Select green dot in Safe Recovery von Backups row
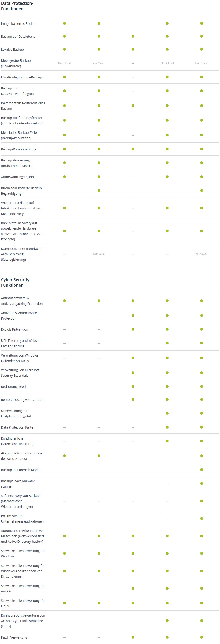The height and width of the screenshot is (644, 220). click(x=202, y=501)
